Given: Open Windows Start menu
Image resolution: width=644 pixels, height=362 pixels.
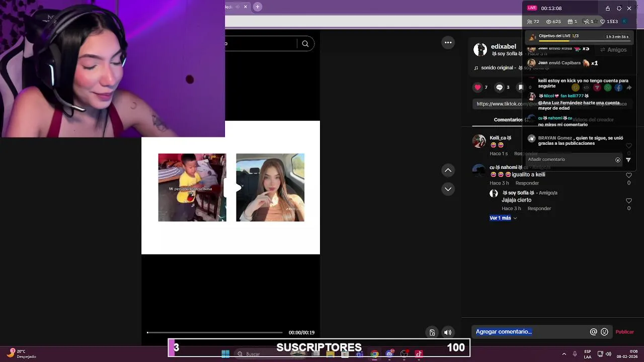Looking at the screenshot, I should [225, 354].
